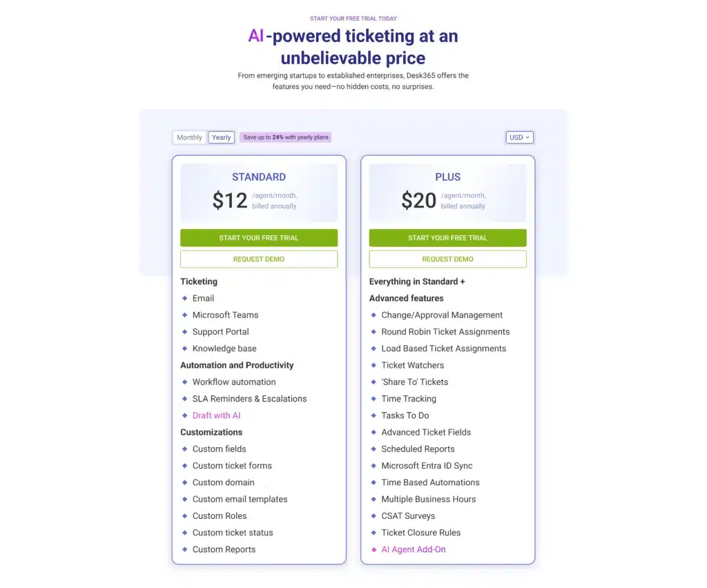Viewport: 707px width, 588px height.
Task: Start free trial for Standard plan
Action: [x=259, y=238]
